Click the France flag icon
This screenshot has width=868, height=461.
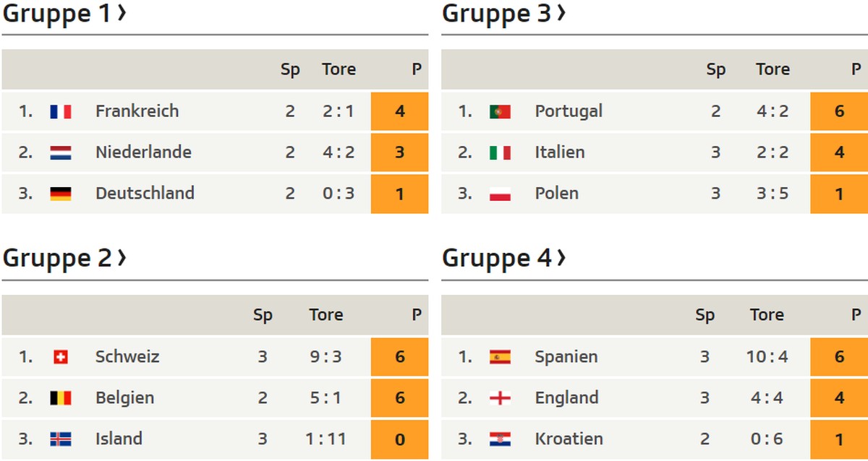pos(61,111)
